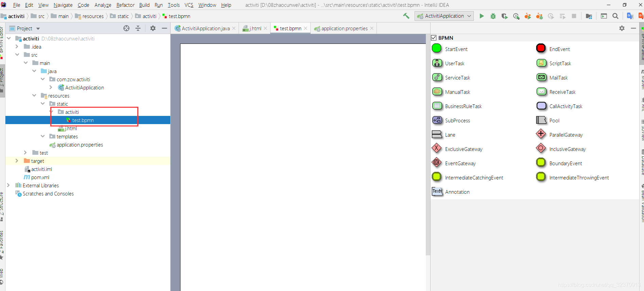Open the ActivitiApplication run configuration dropdown
The height and width of the screenshot is (291, 644).
tap(444, 16)
